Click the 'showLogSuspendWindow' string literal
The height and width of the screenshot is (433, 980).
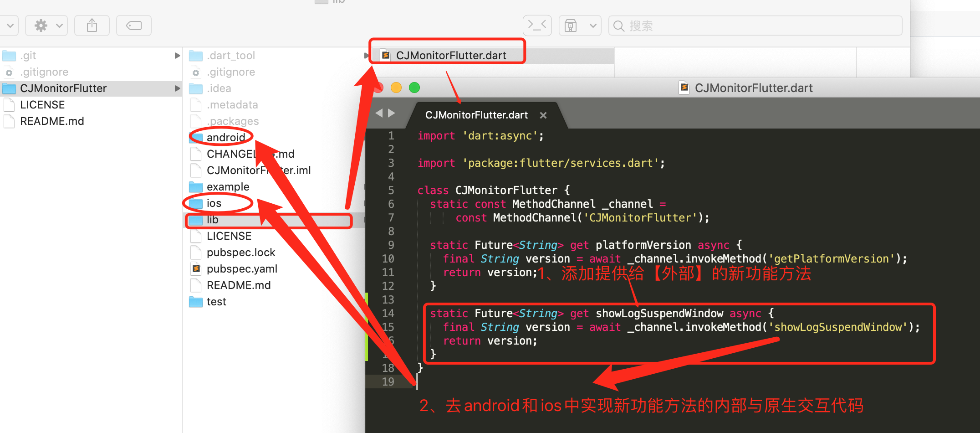pos(838,327)
